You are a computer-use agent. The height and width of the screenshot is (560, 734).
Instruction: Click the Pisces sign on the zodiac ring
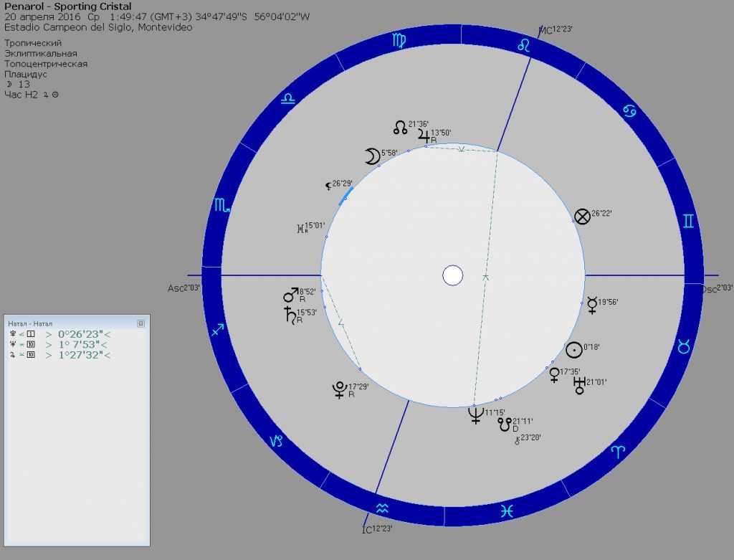(x=507, y=511)
